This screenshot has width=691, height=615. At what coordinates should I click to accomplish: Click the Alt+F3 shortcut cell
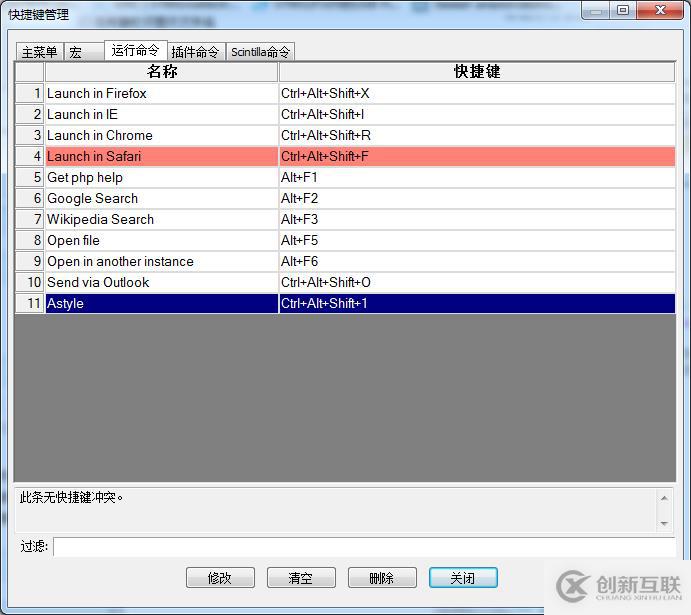click(477, 219)
